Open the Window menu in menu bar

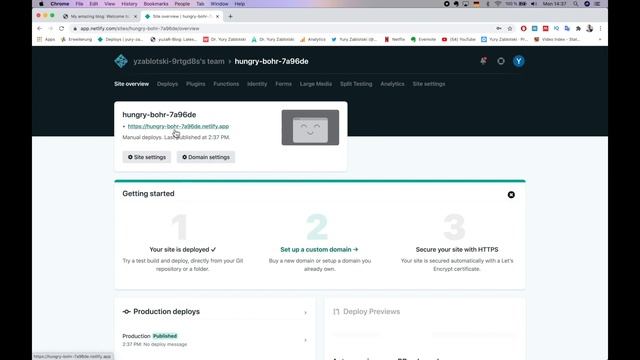pos(219,4)
